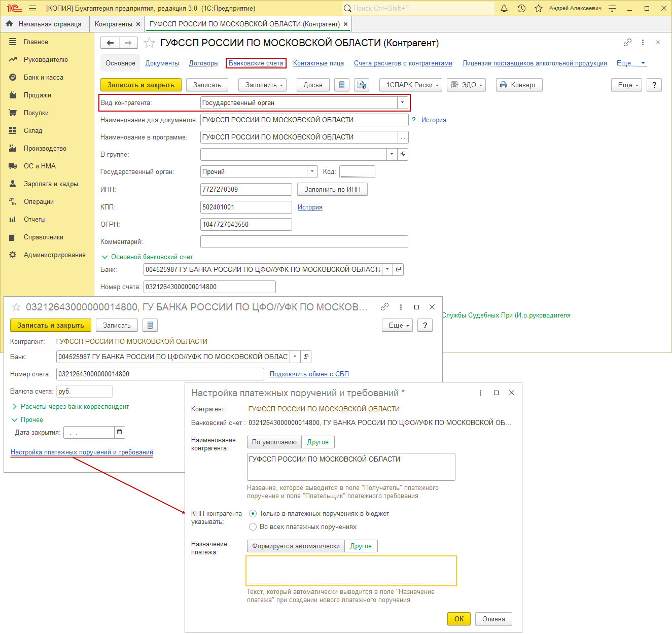Click the Досье button

tap(313, 85)
